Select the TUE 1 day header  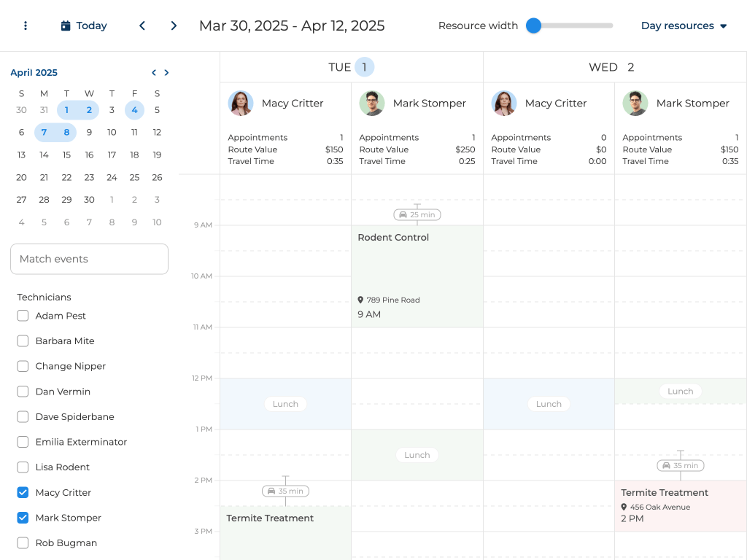point(351,67)
